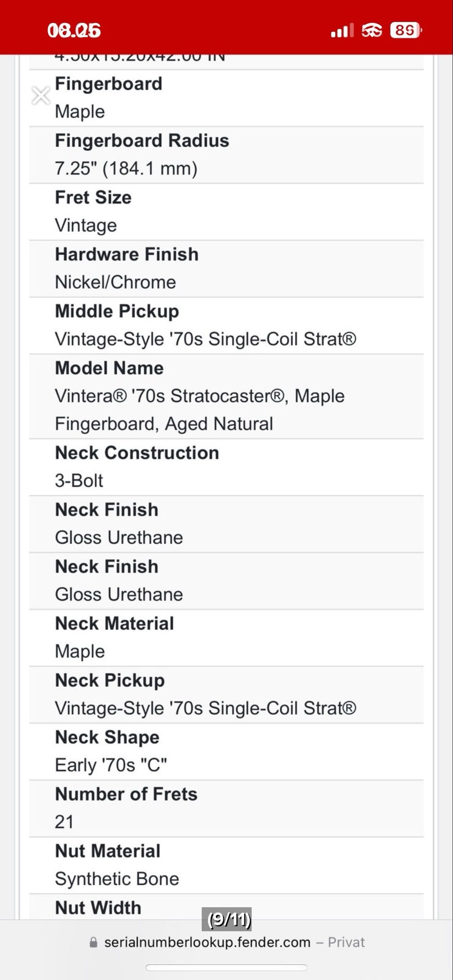Tap the cellular signal strength icon
The width and height of the screenshot is (453, 980).
pos(342,31)
